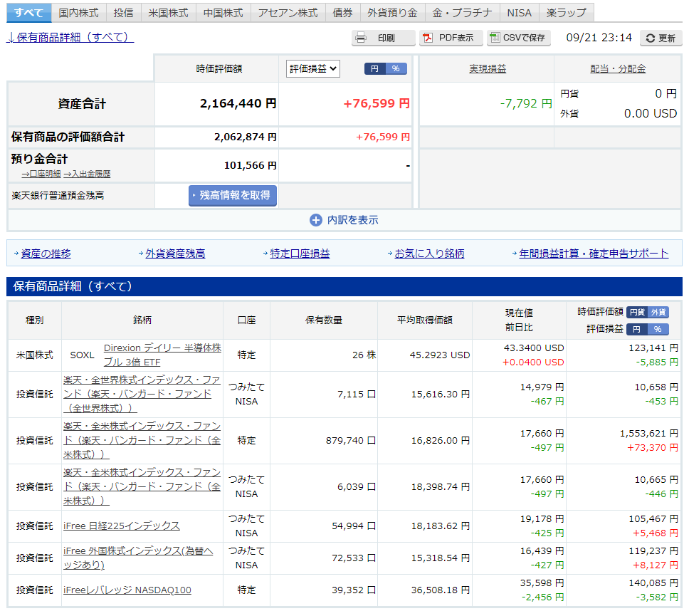Click the printer icon to print
The width and height of the screenshot is (684, 616).
(x=362, y=38)
